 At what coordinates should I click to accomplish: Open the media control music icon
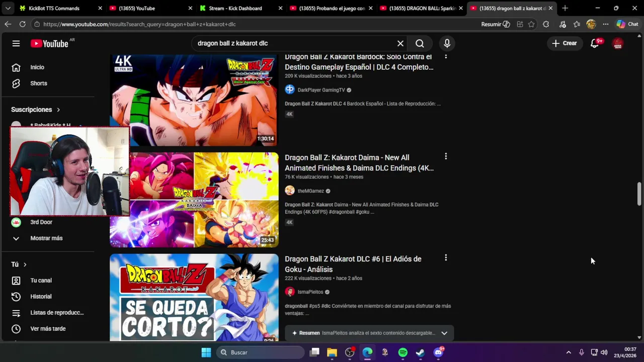[x=562, y=24]
